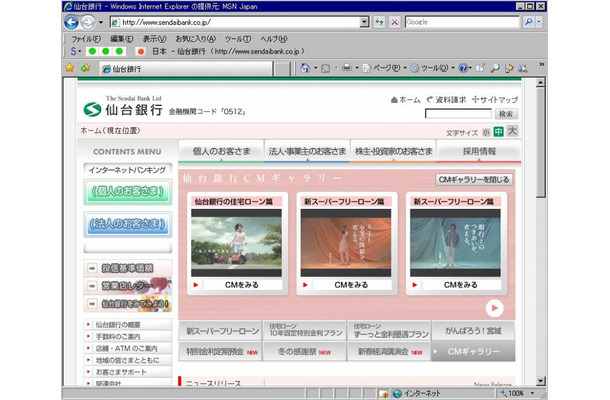
Task: Open recent pages dropdown beside Forward button
Action: tap(101, 22)
